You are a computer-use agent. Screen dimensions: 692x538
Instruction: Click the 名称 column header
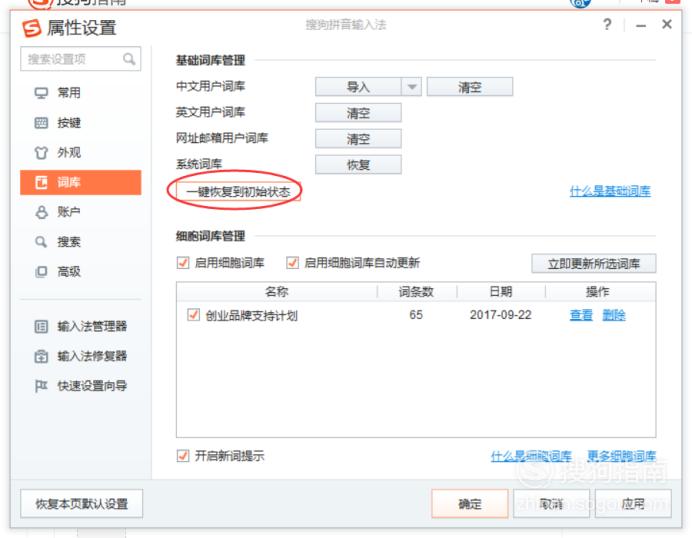click(x=277, y=292)
